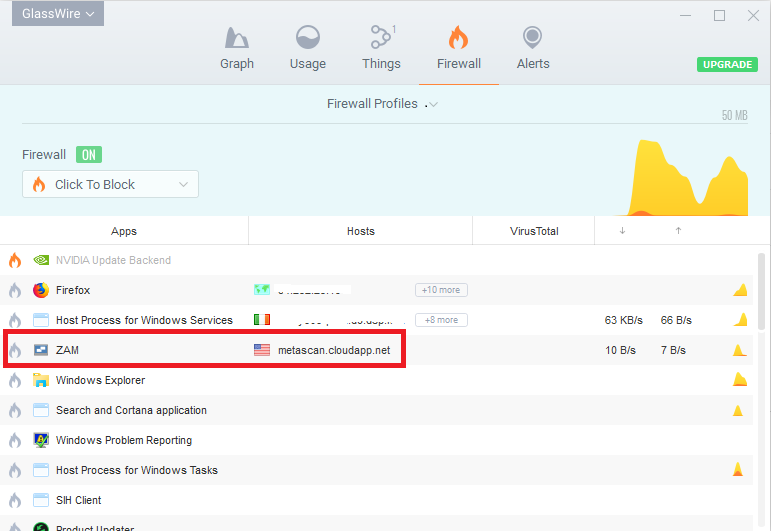Click the Windows Explorer folder icon
771x531 pixels.
[41, 380]
